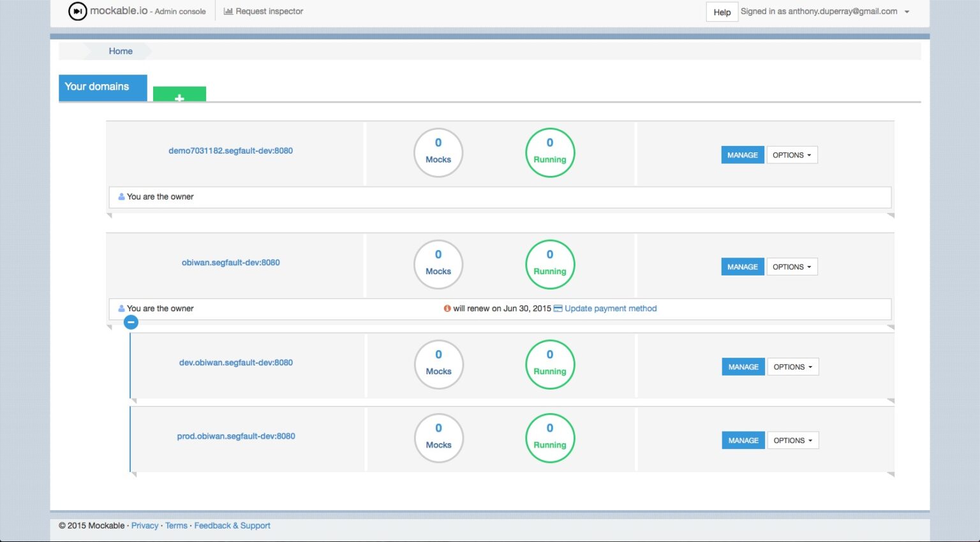Click the renewal info icon for obiwan domain
Image resolution: width=980 pixels, height=542 pixels.
coord(447,308)
